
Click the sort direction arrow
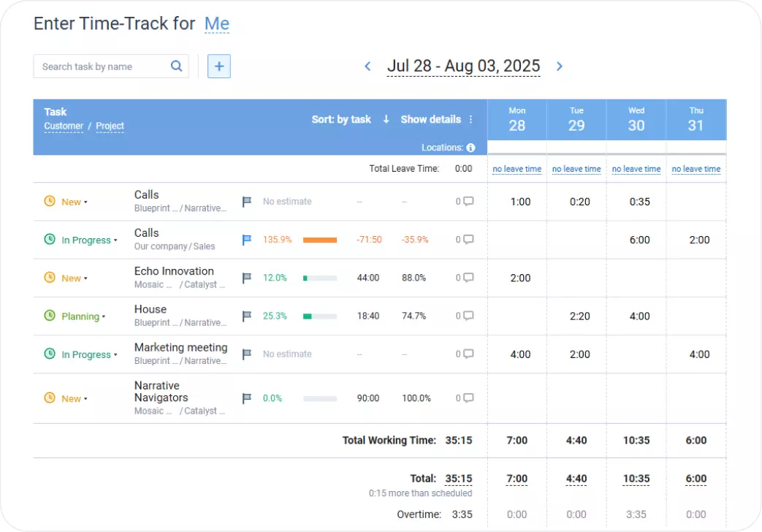coord(386,119)
